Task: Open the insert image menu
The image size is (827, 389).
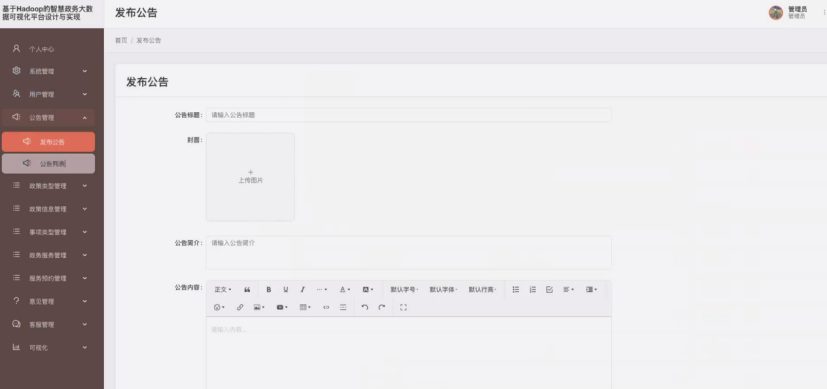Action: (259, 307)
